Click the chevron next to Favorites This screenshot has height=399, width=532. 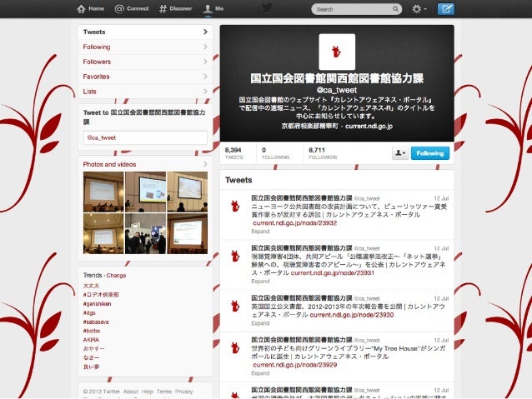point(205,77)
